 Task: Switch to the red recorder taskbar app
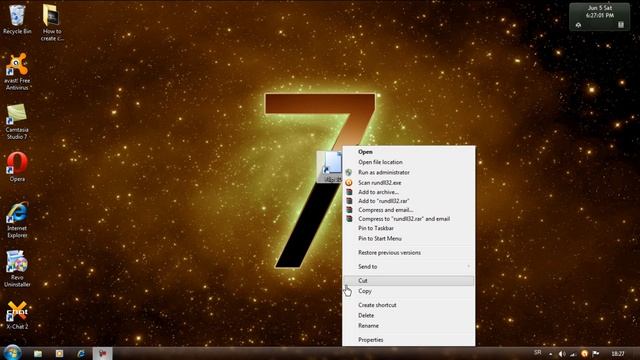coord(102,353)
